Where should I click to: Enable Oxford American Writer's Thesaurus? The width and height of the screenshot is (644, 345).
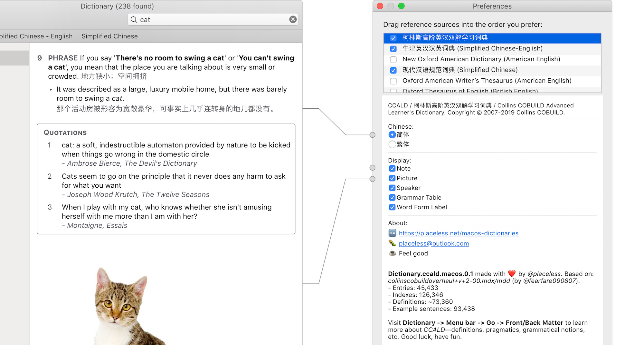pyautogui.click(x=393, y=81)
